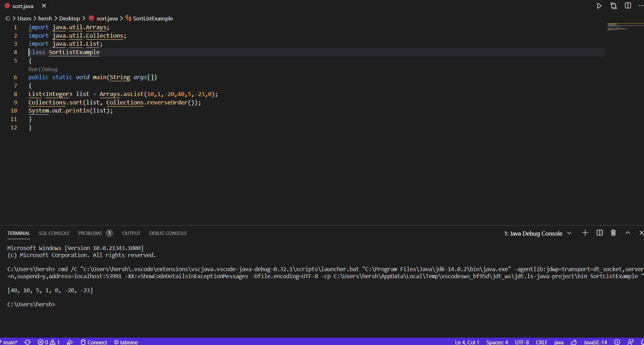
Task: Select the Desktop breadcrumb segment
Action: coord(69,18)
